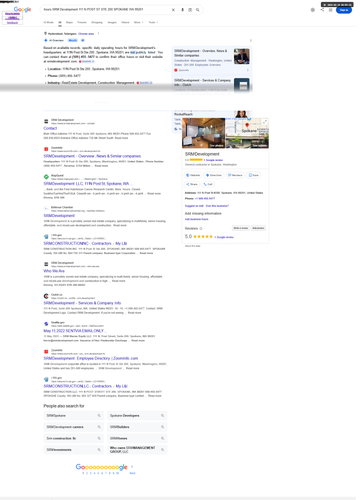The width and height of the screenshot is (360, 500).
Task: Expand the More search categories dropdown
Action: click(x=139, y=22)
